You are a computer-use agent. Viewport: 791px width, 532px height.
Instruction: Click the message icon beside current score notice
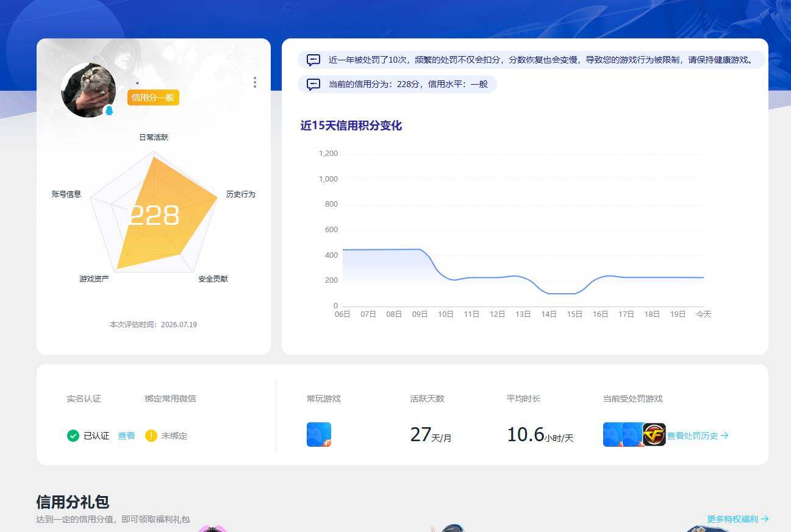313,85
